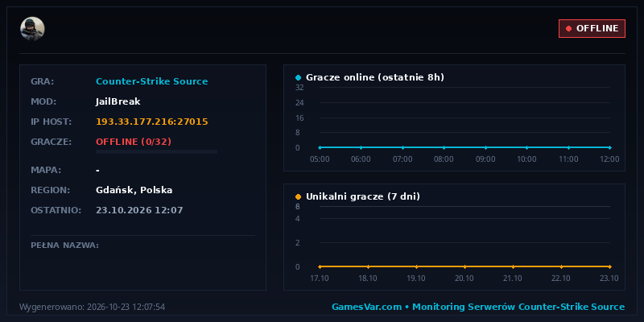Click the GRA label

(x=43, y=81)
